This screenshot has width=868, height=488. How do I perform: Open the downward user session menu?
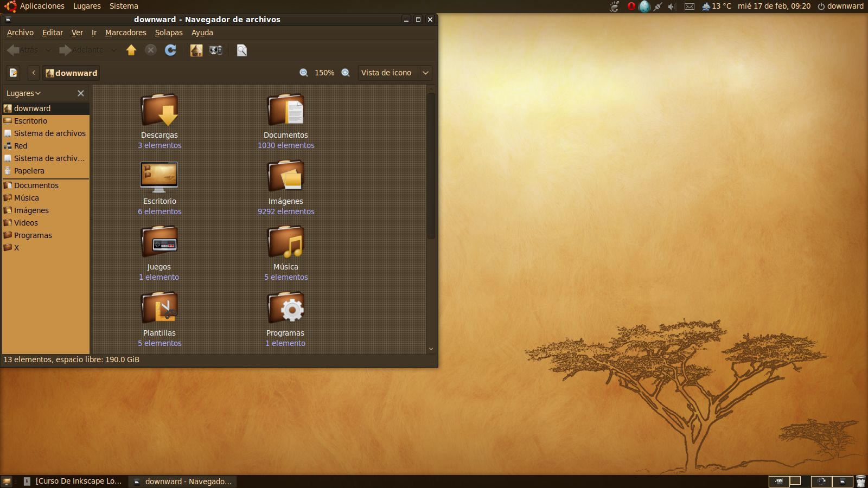point(840,7)
